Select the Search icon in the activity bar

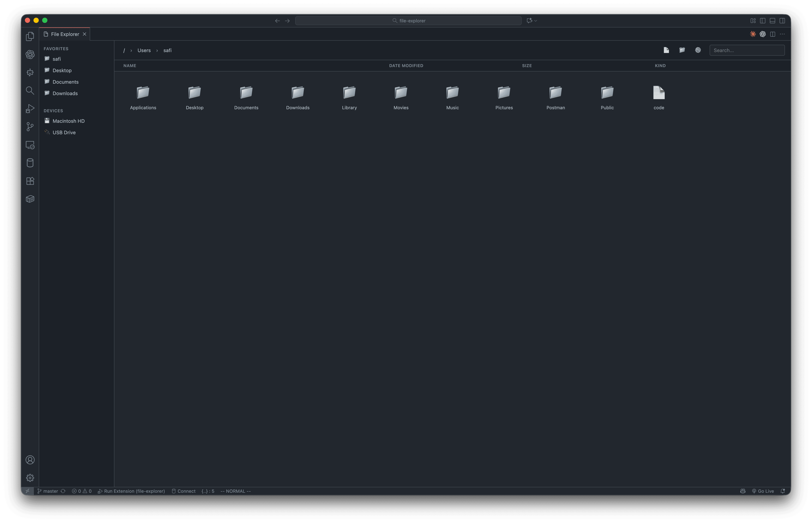30,90
